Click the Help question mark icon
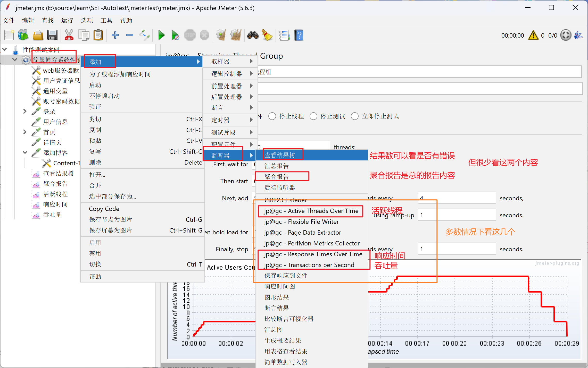Viewport: 588px width, 368px height. 299,35
